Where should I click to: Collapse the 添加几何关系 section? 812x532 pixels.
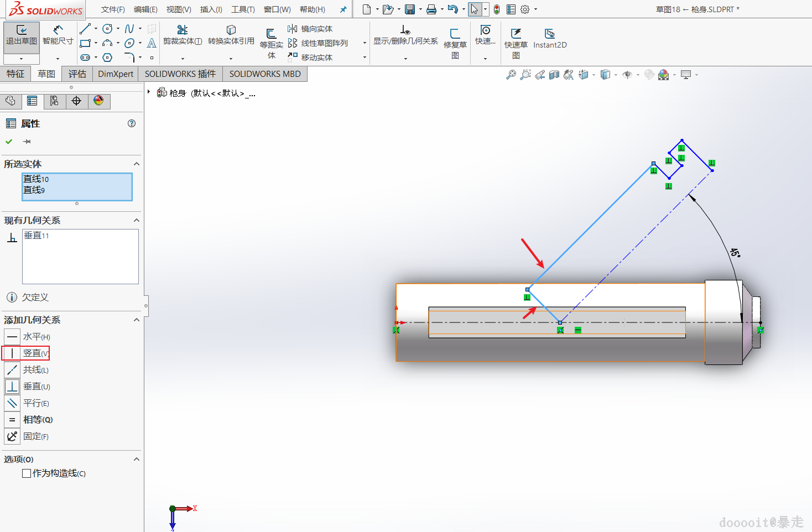(x=136, y=320)
